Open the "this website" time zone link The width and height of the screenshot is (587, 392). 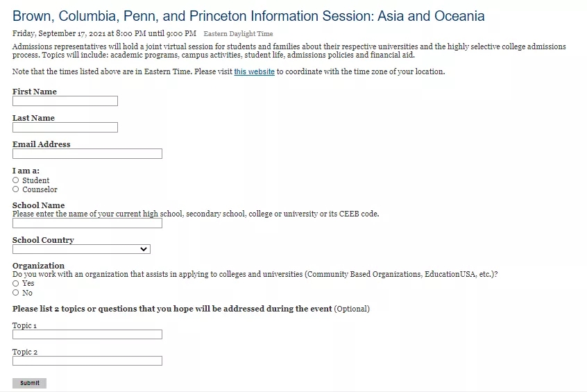[254, 72]
